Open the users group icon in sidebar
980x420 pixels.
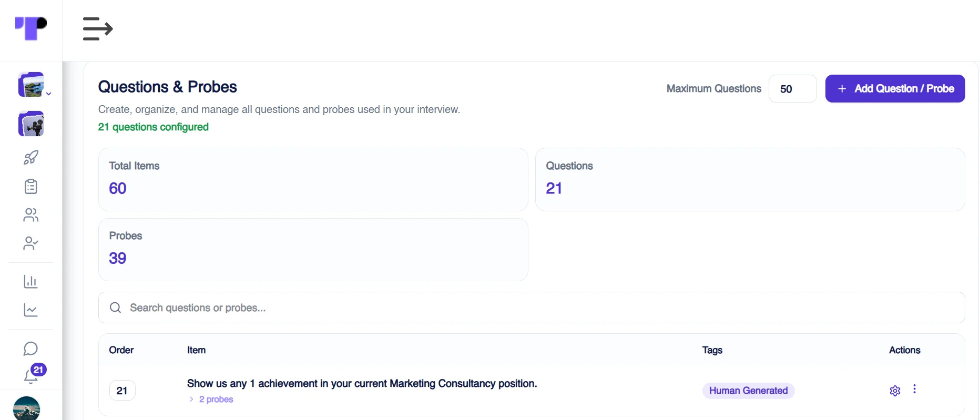(31, 214)
